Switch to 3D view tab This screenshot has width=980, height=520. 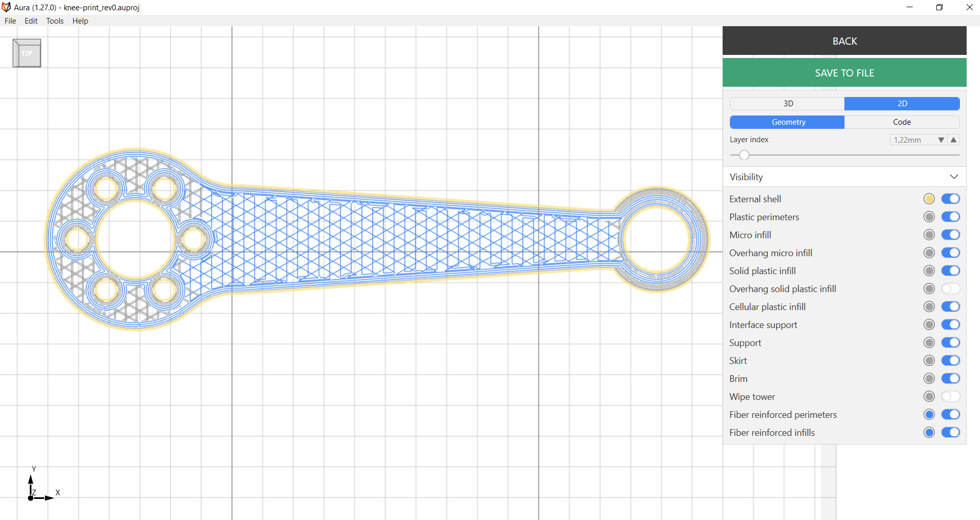787,104
